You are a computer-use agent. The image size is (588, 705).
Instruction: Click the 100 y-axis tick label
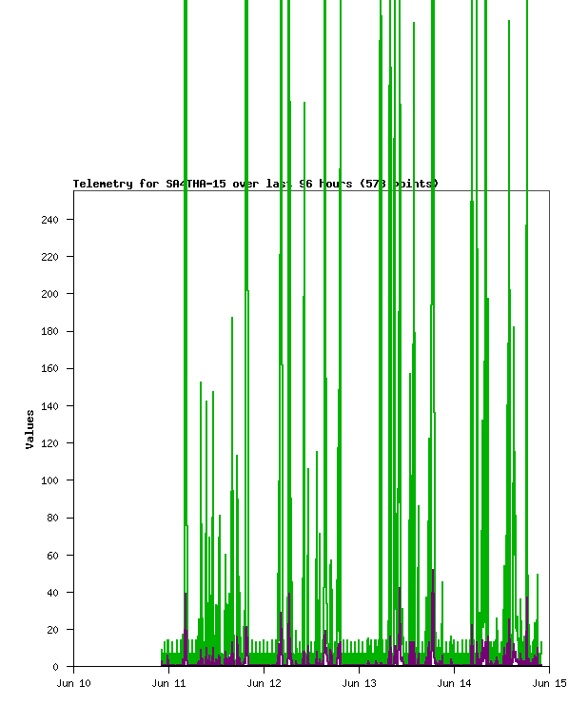tap(49, 480)
